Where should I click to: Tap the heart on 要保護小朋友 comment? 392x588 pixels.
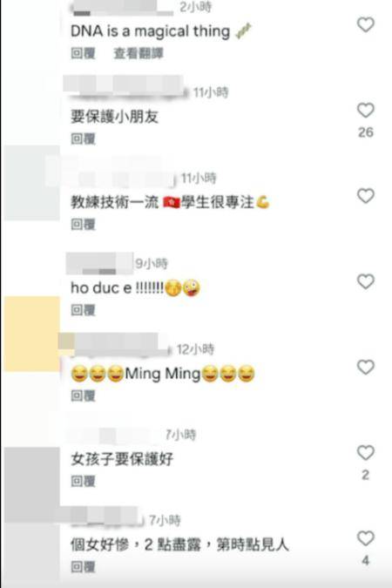tap(365, 111)
